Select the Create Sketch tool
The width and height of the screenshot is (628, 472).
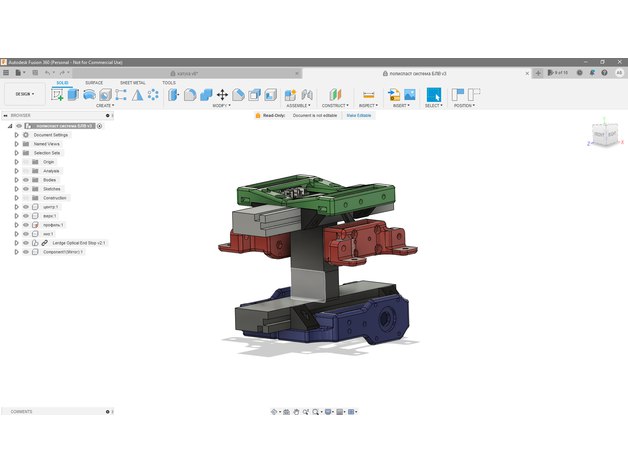(x=57, y=95)
